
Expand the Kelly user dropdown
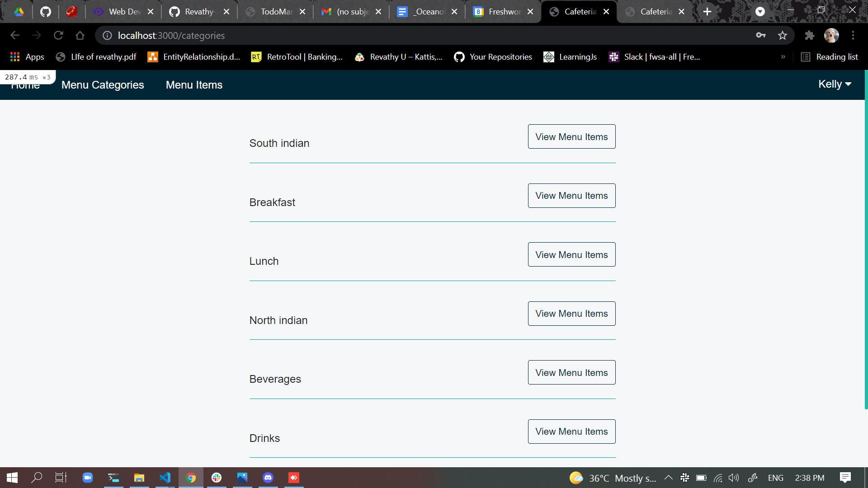pyautogui.click(x=835, y=84)
